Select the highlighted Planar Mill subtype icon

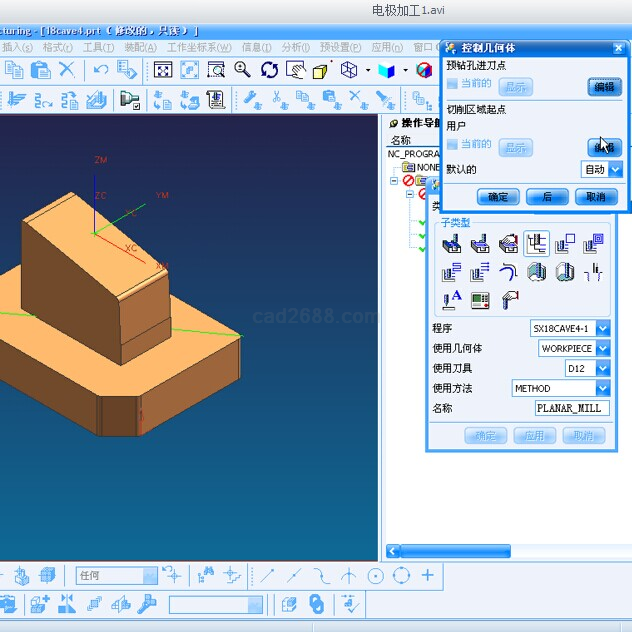[x=537, y=244]
